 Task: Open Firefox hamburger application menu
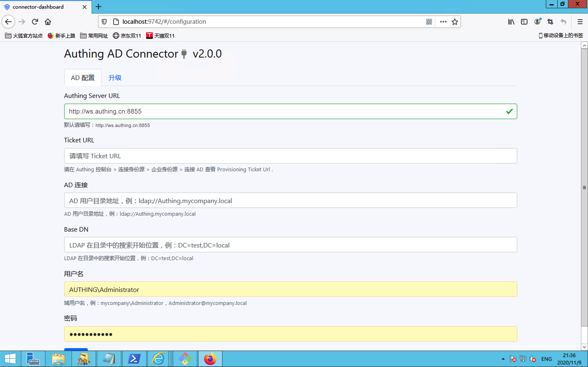click(580, 22)
